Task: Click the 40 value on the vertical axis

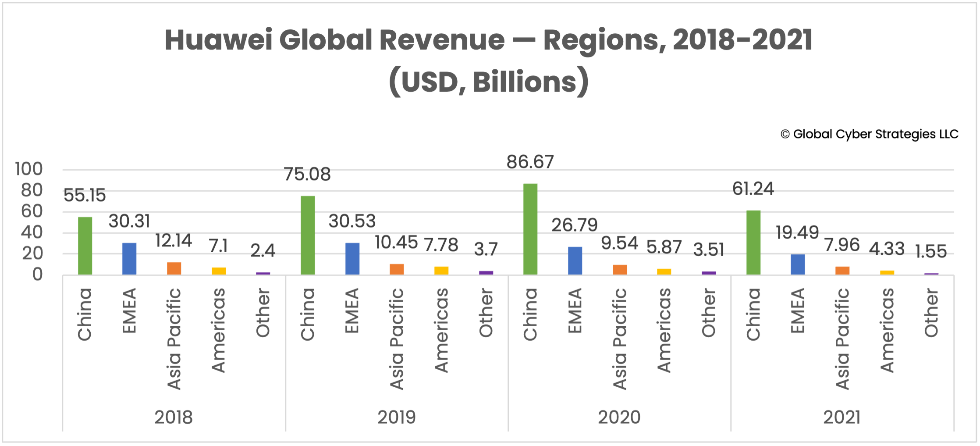Action: pyautogui.click(x=32, y=232)
